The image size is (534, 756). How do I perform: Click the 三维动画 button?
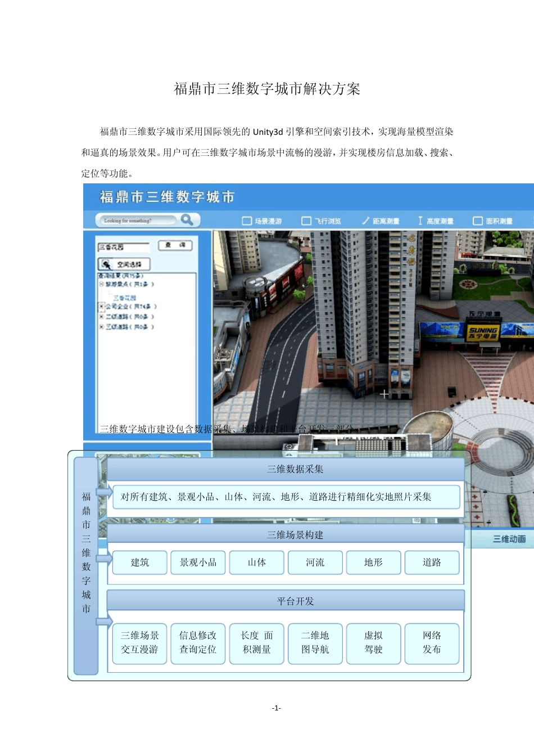tap(509, 539)
